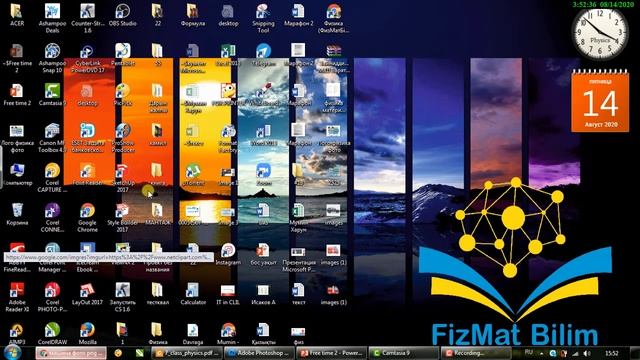Switch to Free time 2 PowerPoint taskbar button
640x360 pixels.
coord(331,353)
